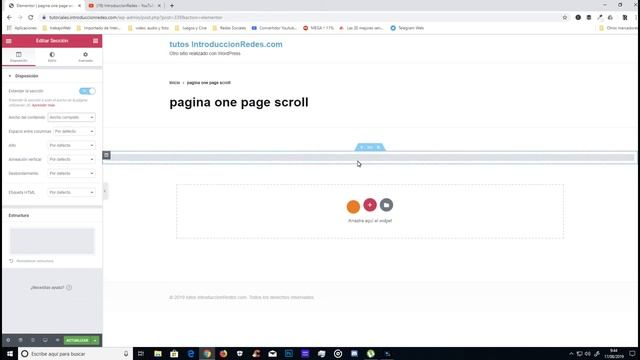Click the browser address bar
640x360 pixels.
[302, 18]
